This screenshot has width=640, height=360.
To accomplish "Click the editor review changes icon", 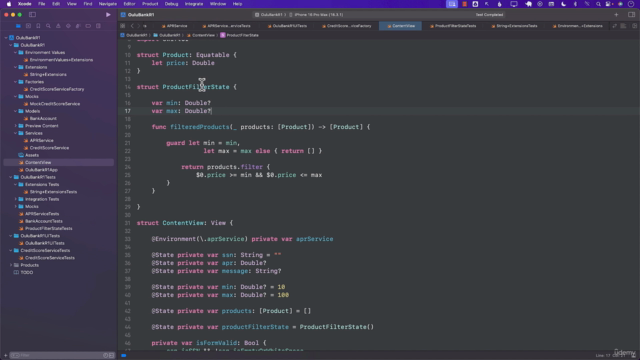I will (x=614, y=26).
